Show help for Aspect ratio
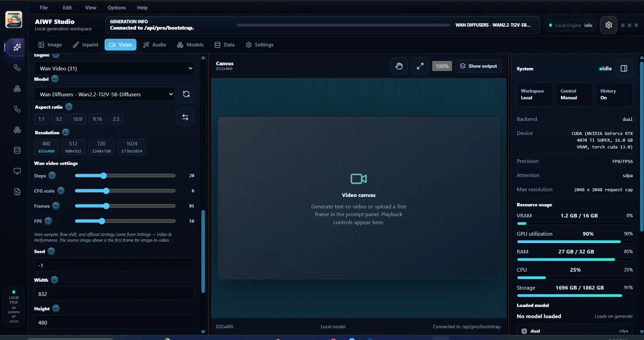The width and height of the screenshot is (644, 340). tap(69, 107)
